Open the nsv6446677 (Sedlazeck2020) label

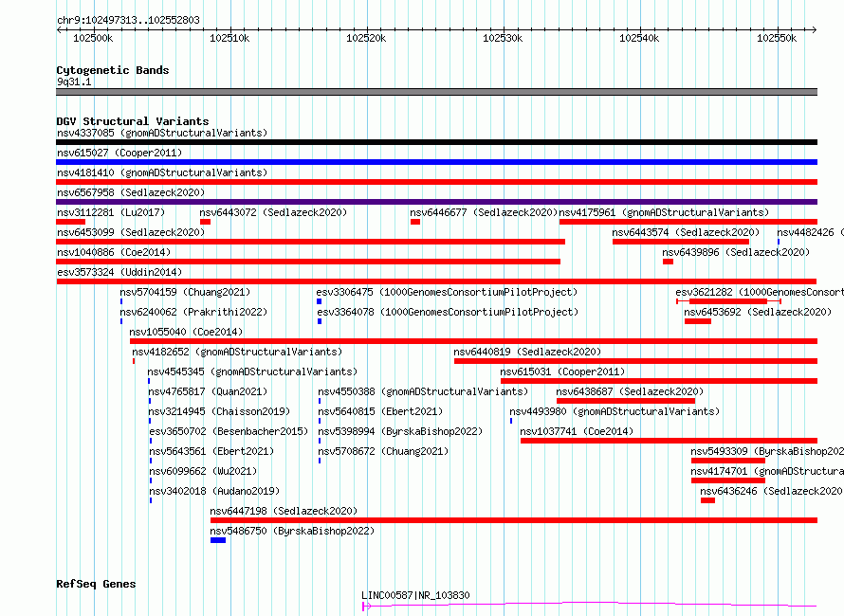[484, 212]
